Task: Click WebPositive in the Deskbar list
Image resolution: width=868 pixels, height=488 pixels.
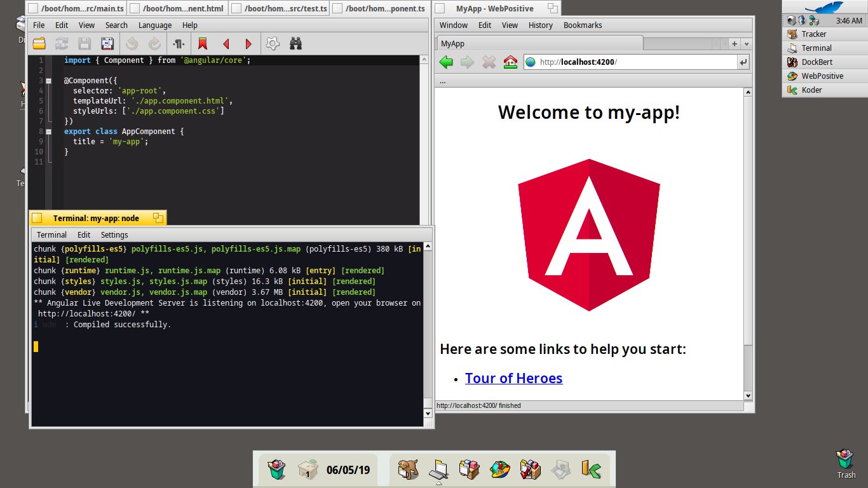Action: point(825,76)
